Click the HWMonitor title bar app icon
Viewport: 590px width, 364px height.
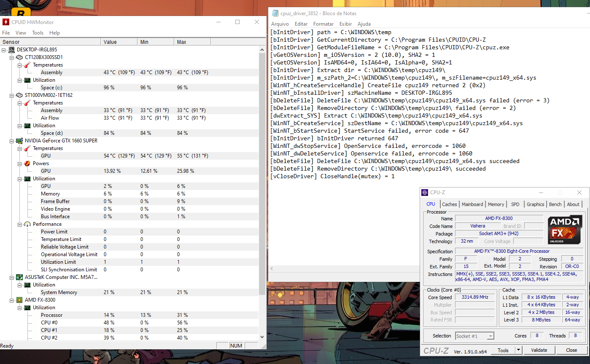tap(5, 22)
